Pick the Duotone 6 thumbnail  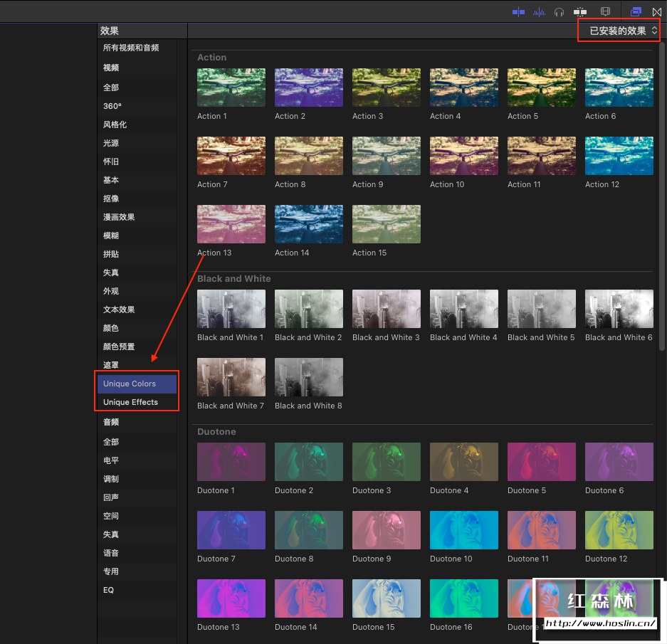click(619, 462)
